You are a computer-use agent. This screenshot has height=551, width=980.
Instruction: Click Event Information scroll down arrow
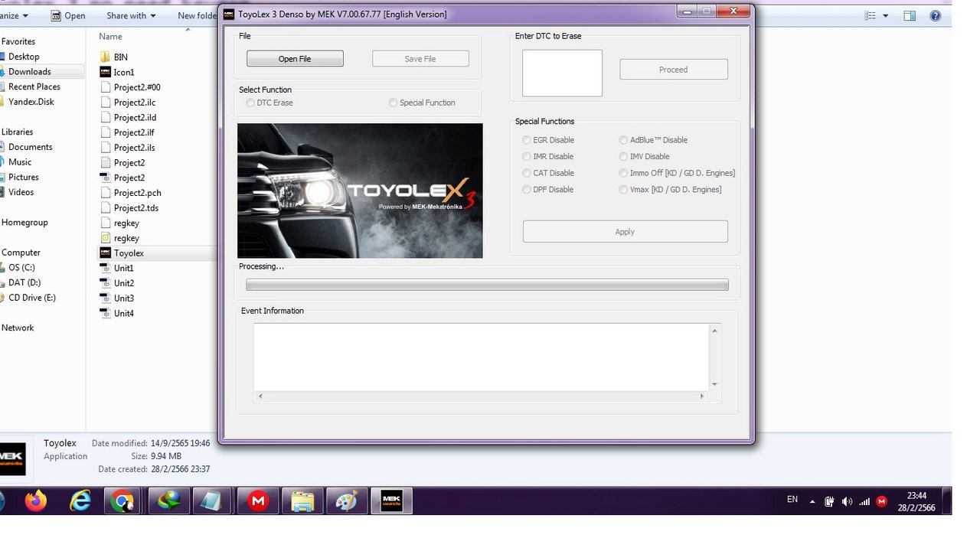(x=715, y=385)
